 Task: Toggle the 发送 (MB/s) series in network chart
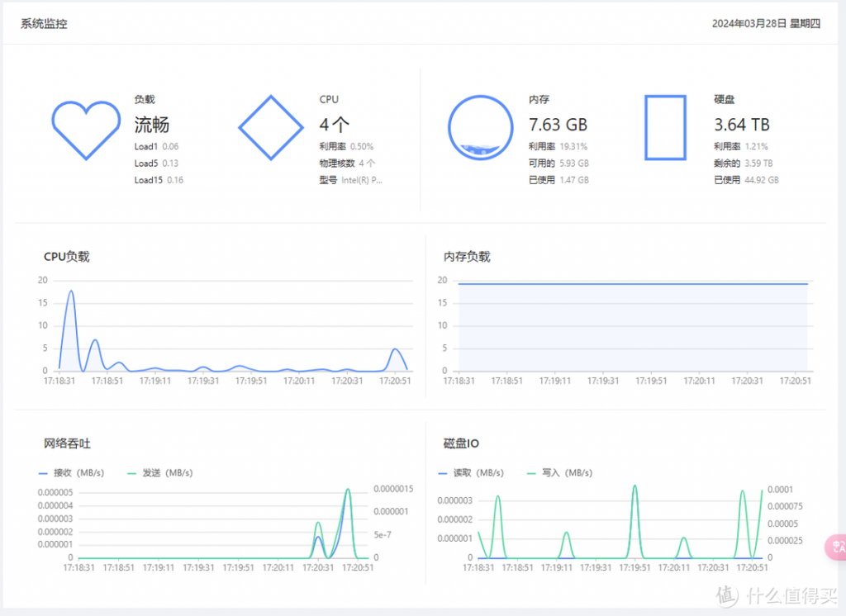point(167,473)
